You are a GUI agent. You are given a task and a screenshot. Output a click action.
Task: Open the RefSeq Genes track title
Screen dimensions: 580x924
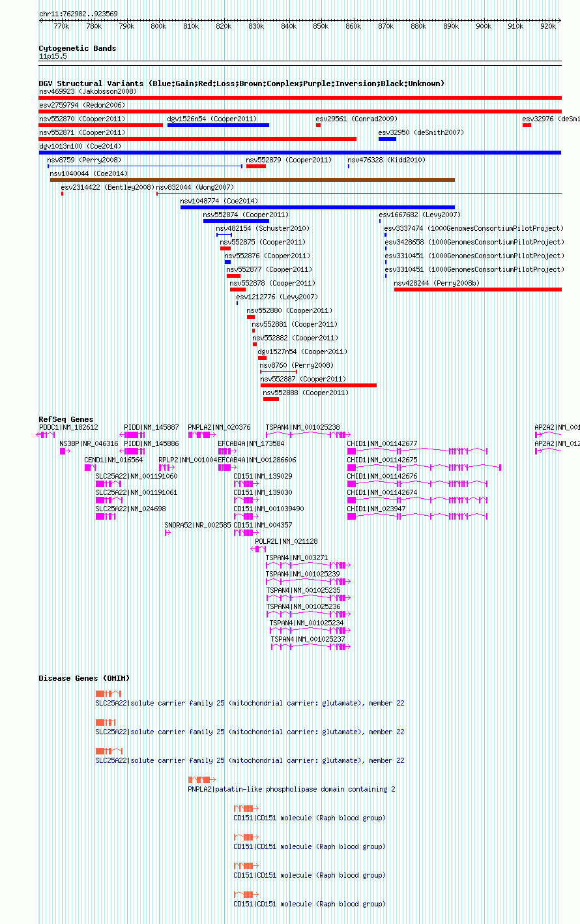click(x=66, y=419)
